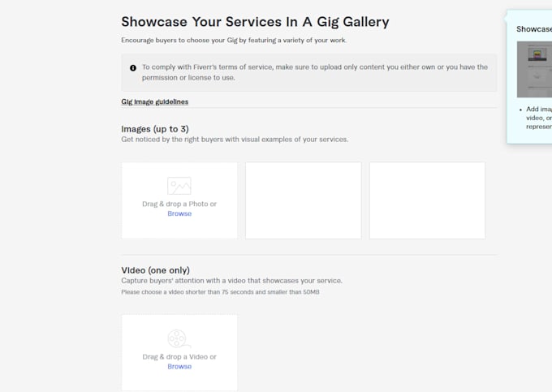This screenshot has width=552, height=392.
Task: Click the gallery preview thumbnail in the tip panel
Action: coord(534,69)
